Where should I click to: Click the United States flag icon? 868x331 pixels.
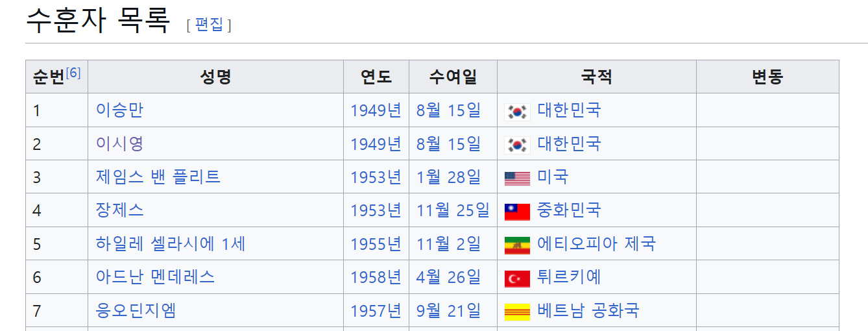517,178
